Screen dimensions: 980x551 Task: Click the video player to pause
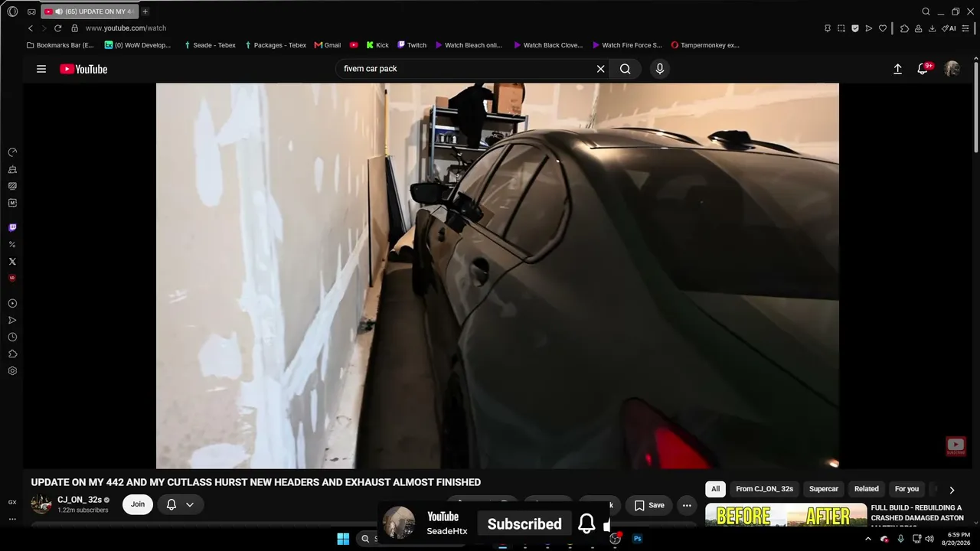tap(498, 275)
